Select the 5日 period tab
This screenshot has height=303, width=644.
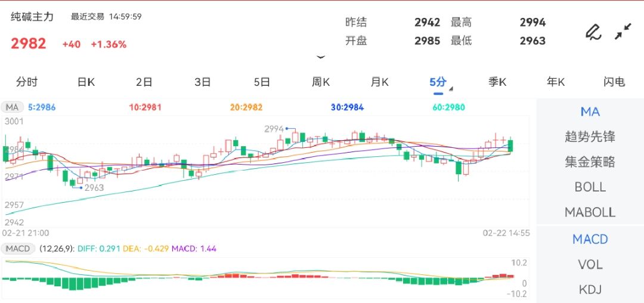(262, 82)
